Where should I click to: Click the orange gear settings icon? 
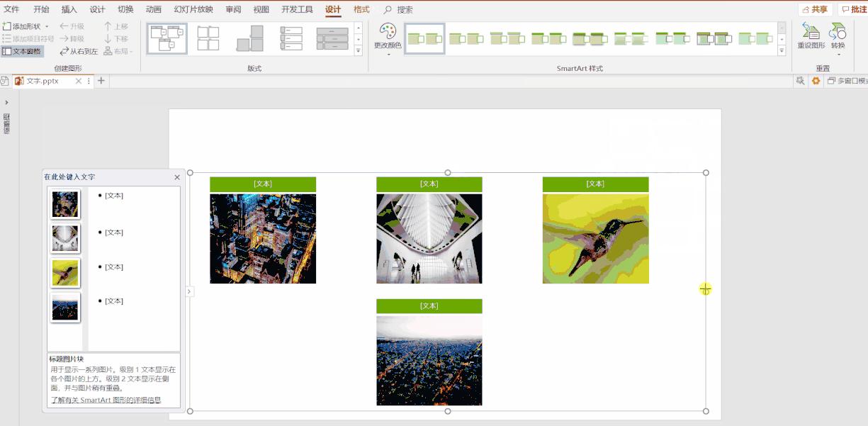[816, 82]
